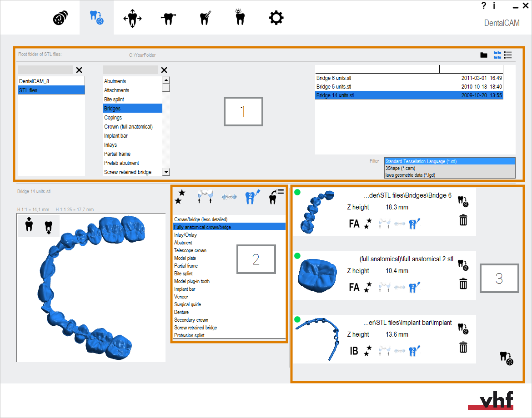The image size is (532, 418).
Task: Click tooth with up arrow in preview
Action: click(x=49, y=227)
